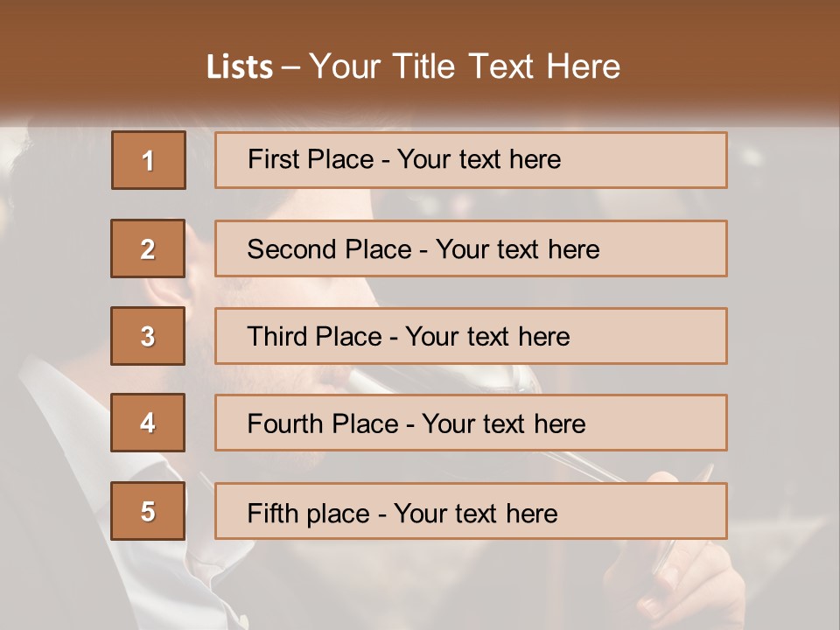This screenshot has height=630, width=840.
Task: Select the number 2 box
Action: [x=148, y=248]
